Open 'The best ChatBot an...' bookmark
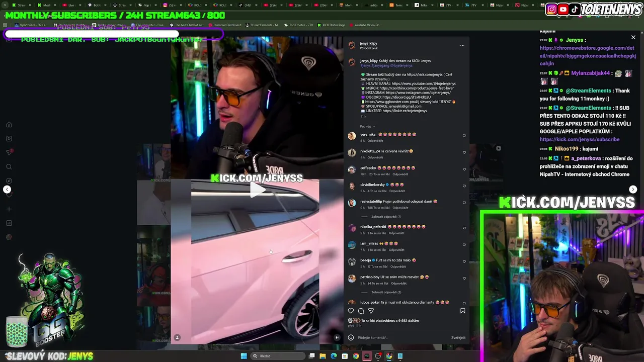644x362 pixels. pos(187,25)
